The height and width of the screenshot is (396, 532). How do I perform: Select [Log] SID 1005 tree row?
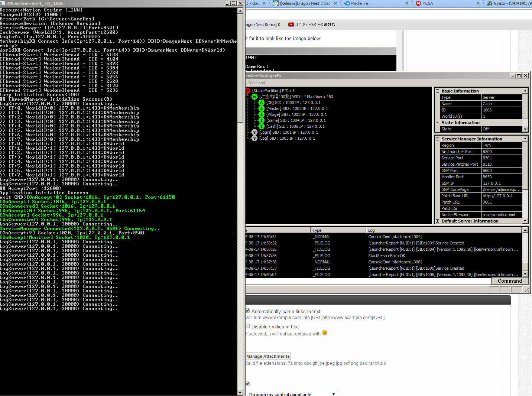click(287, 138)
